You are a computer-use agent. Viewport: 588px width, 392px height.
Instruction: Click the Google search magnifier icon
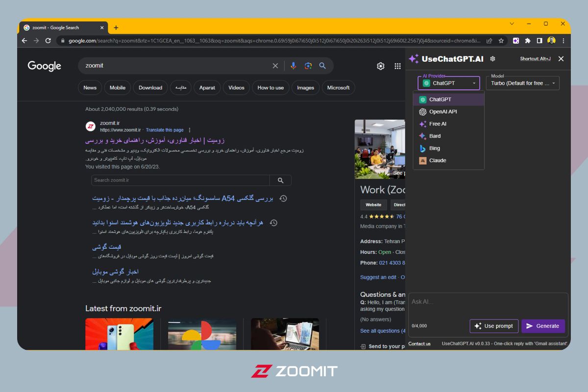323,65
